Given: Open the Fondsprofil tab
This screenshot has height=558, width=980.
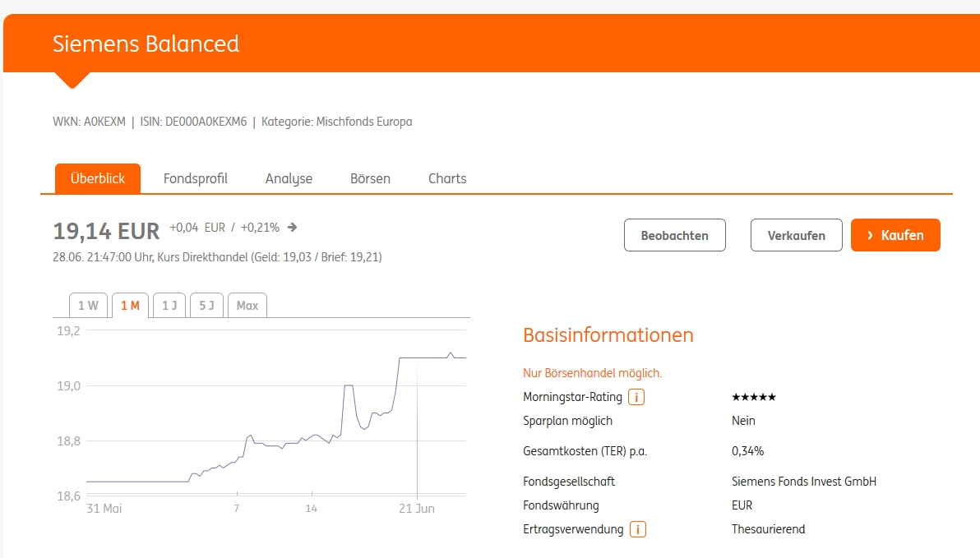Looking at the screenshot, I should (x=196, y=178).
